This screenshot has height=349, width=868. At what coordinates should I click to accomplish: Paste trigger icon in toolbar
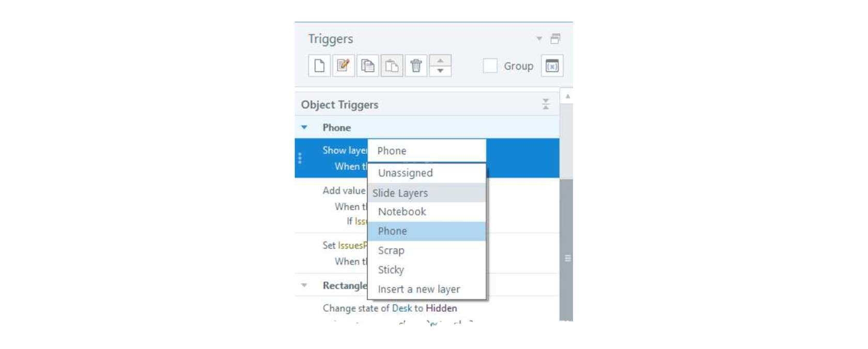coord(392,66)
